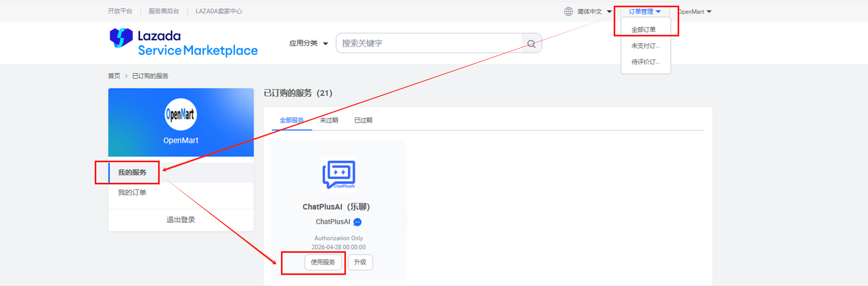Open the 订单管理 dropdown menu
The height and width of the screenshot is (286, 868).
click(644, 12)
